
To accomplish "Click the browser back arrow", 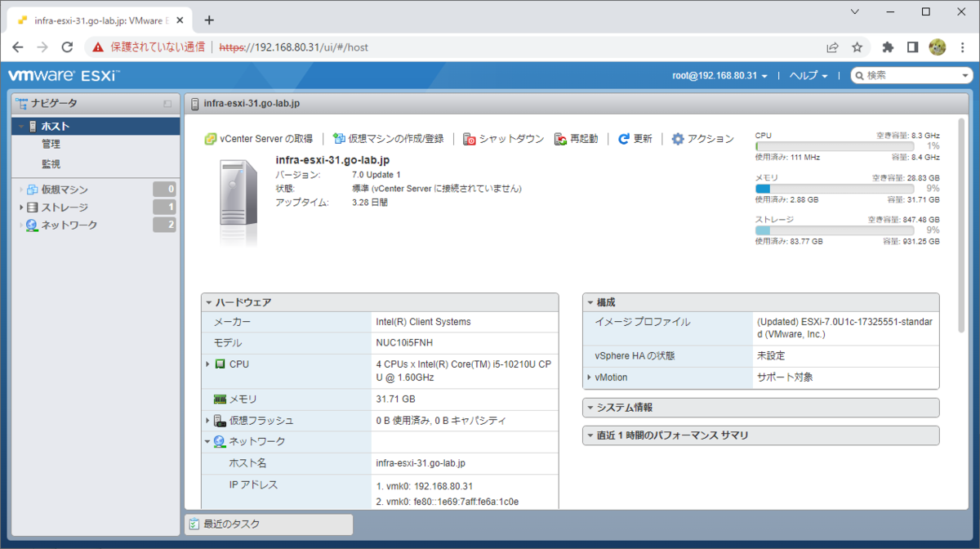I will (x=18, y=47).
